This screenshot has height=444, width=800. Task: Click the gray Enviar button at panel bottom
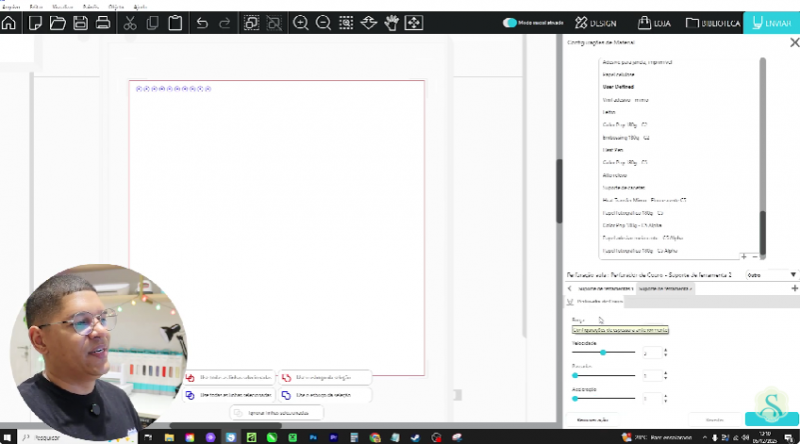click(x=714, y=420)
